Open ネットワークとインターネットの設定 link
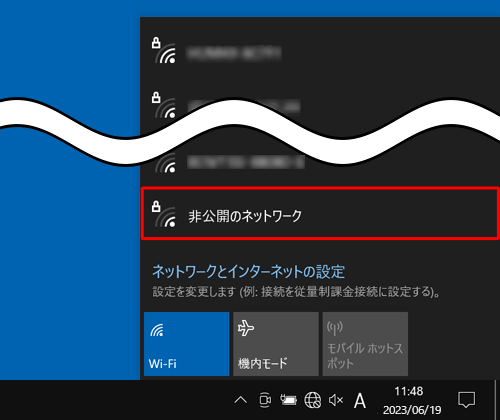The height and width of the screenshot is (420, 500). point(248,271)
